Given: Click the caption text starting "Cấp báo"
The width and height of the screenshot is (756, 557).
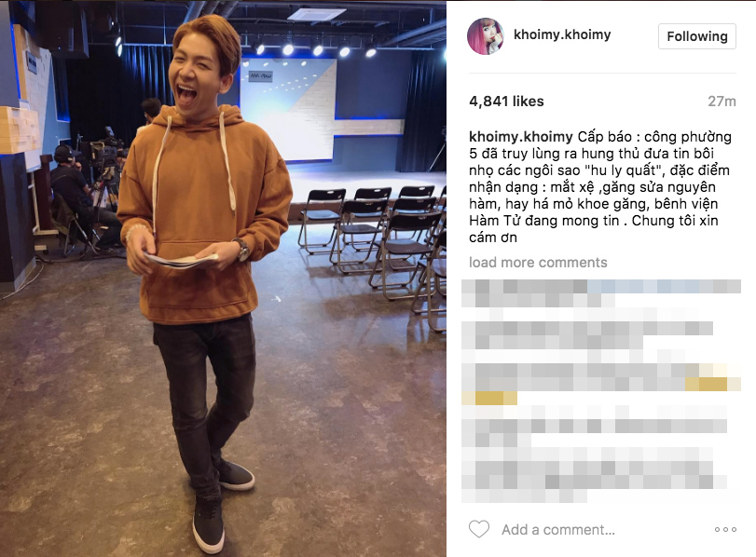Looking at the screenshot, I should (x=599, y=187).
